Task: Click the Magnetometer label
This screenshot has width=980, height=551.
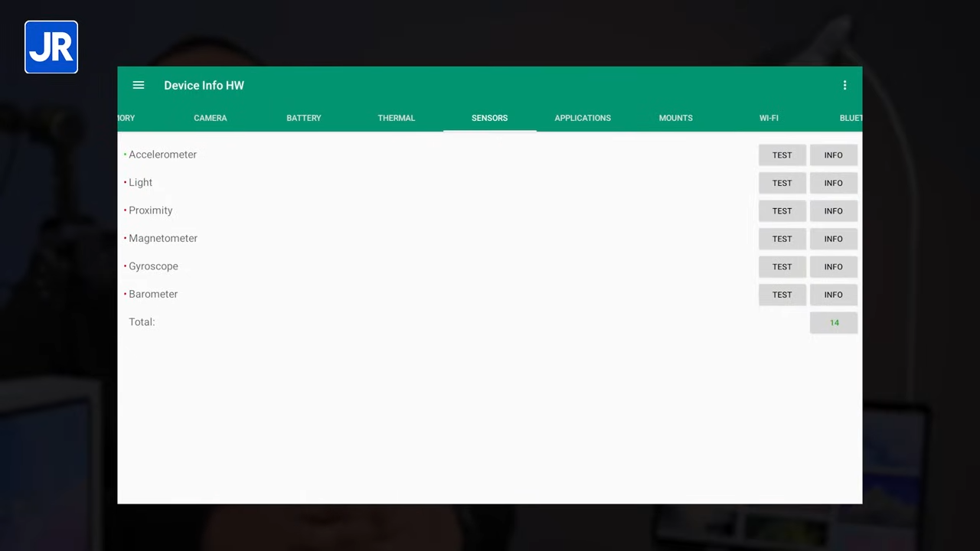Action: [163, 238]
